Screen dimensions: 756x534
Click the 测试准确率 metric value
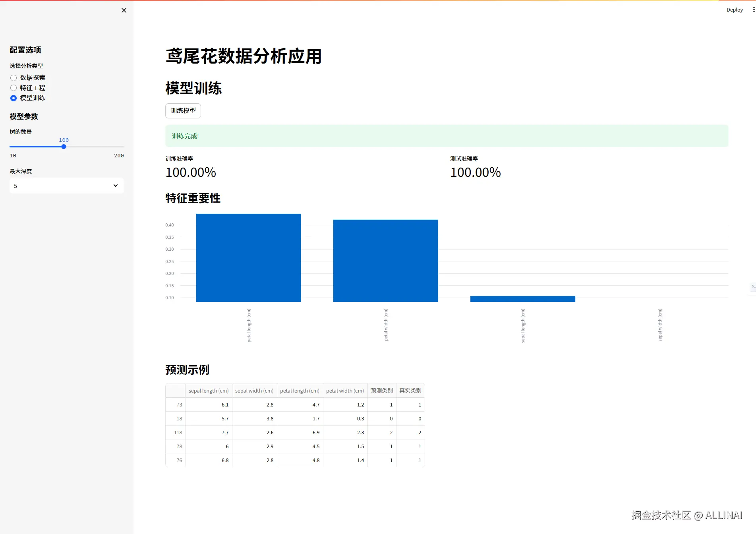(476, 172)
